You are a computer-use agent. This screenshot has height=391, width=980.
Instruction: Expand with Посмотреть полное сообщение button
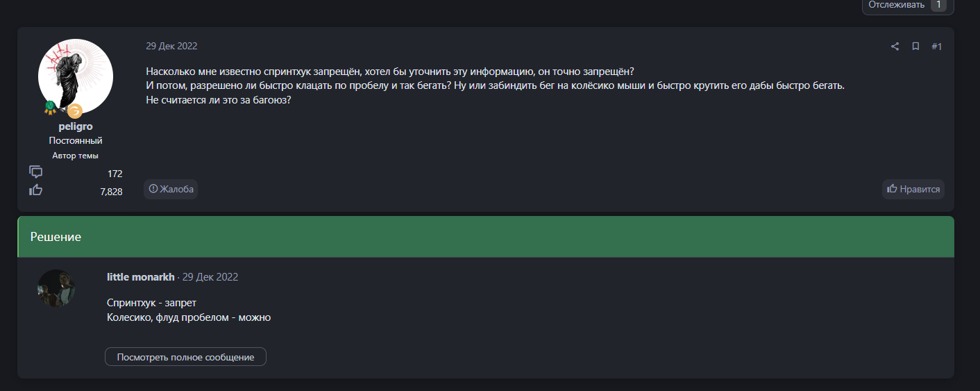185,357
